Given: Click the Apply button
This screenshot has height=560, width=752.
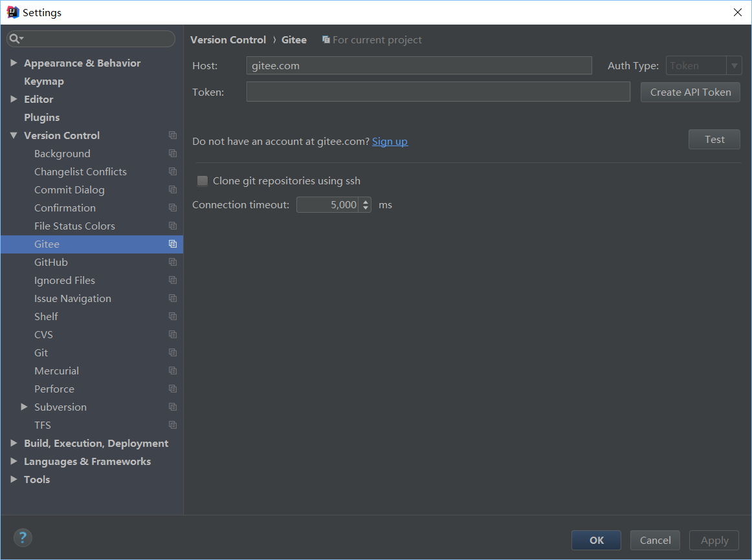Looking at the screenshot, I should coord(714,541).
